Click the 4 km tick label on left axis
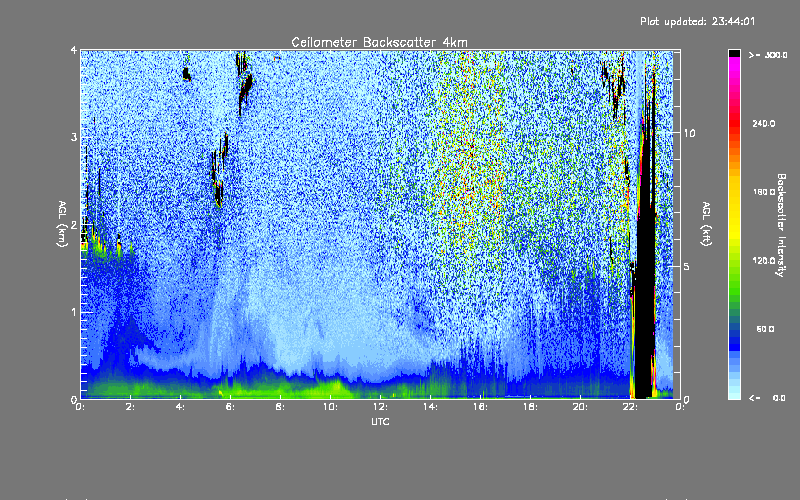Screen dimensions: 800x500 pyautogui.click(x=74, y=50)
